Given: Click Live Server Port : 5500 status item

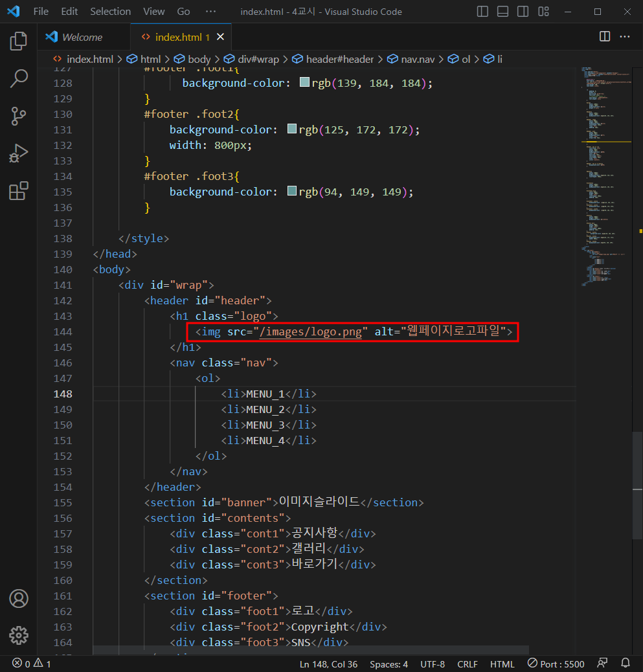Looking at the screenshot, I should click(556, 664).
